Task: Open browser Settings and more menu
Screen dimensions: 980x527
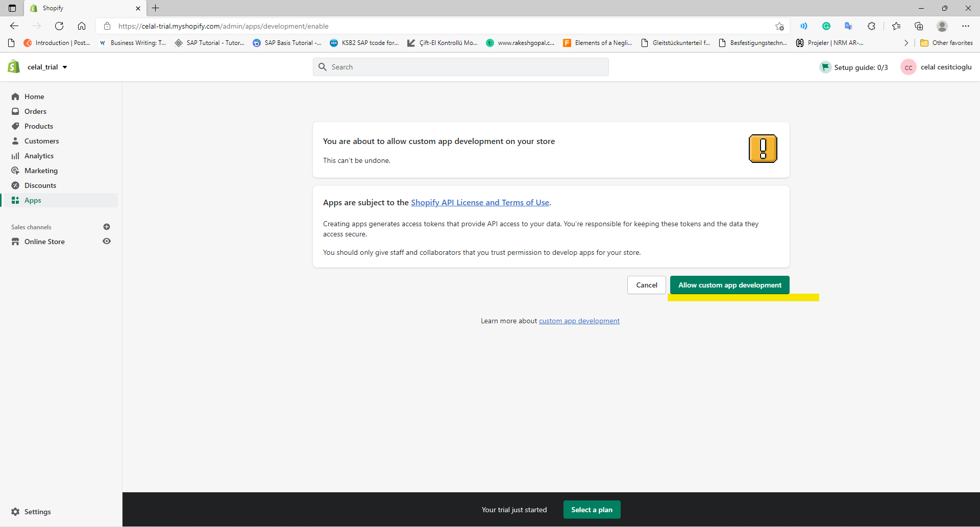Action: (966, 26)
